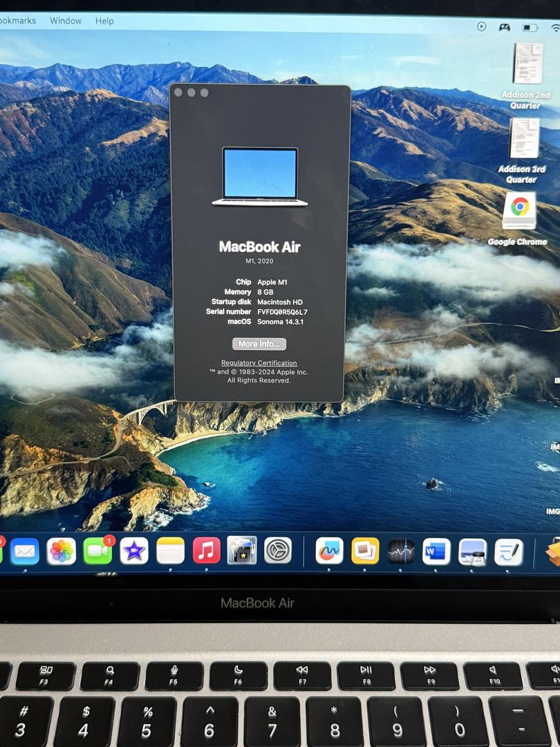This screenshot has width=560, height=747.
Task: Open the Regulatory Certification link
Action: (x=259, y=363)
